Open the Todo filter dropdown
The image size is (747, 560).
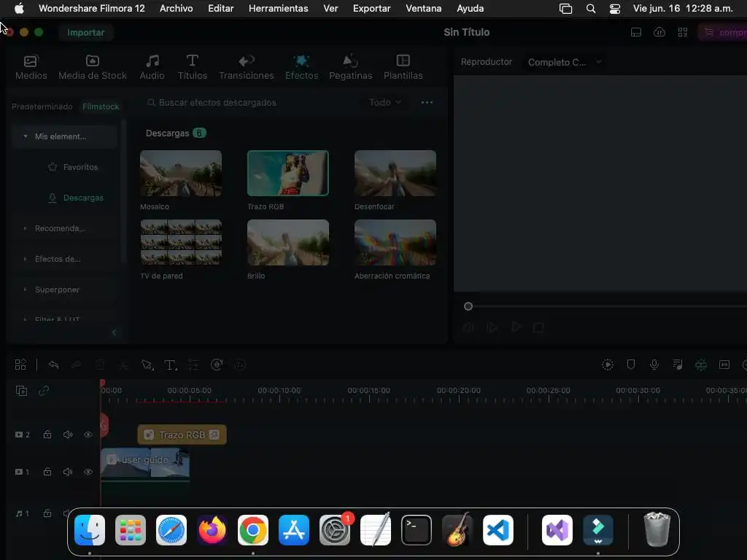(385, 102)
